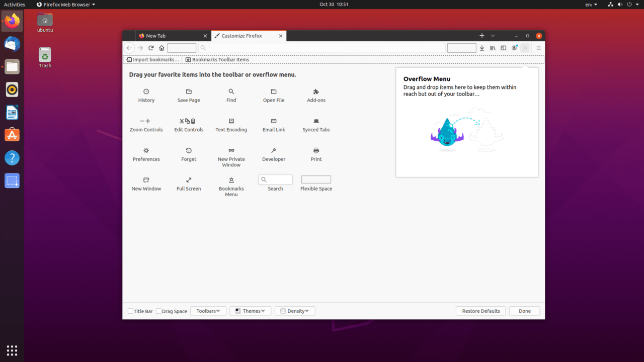Select the Edit Controls item
The width and height of the screenshot is (644, 362).
(189, 125)
